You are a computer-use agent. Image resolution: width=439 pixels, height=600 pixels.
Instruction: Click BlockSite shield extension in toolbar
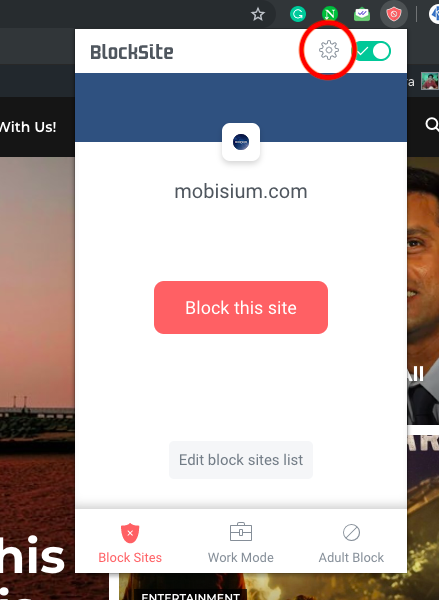(394, 15)
